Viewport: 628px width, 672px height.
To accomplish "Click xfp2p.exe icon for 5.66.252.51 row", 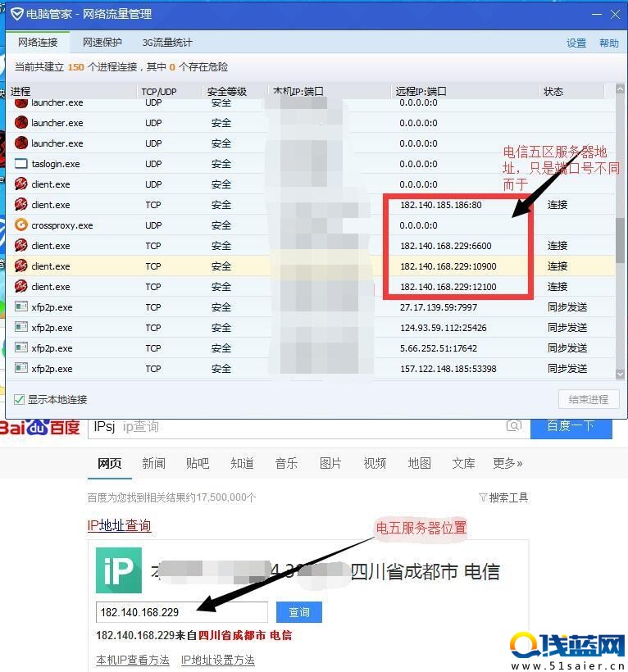I will point(21,347).
